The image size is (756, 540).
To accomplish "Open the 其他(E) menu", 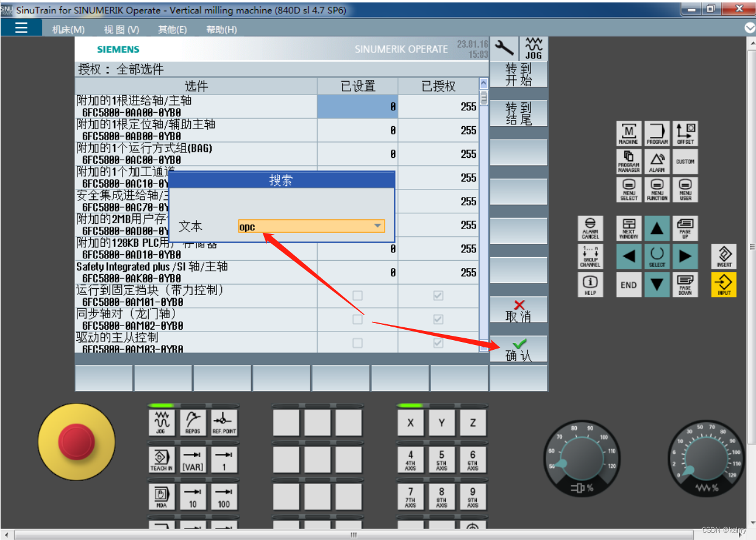I will [x=173, y=29].
